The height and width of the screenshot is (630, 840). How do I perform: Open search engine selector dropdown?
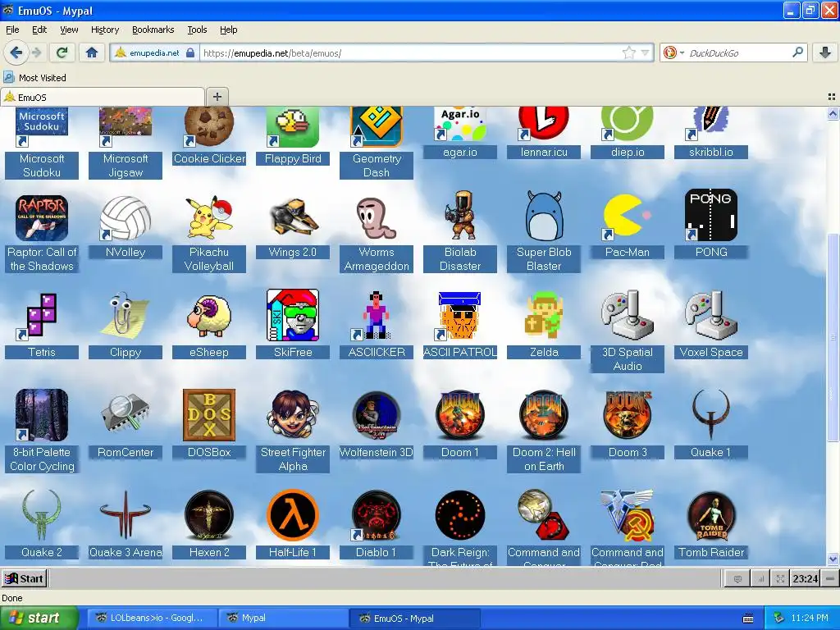pos(673,52)
